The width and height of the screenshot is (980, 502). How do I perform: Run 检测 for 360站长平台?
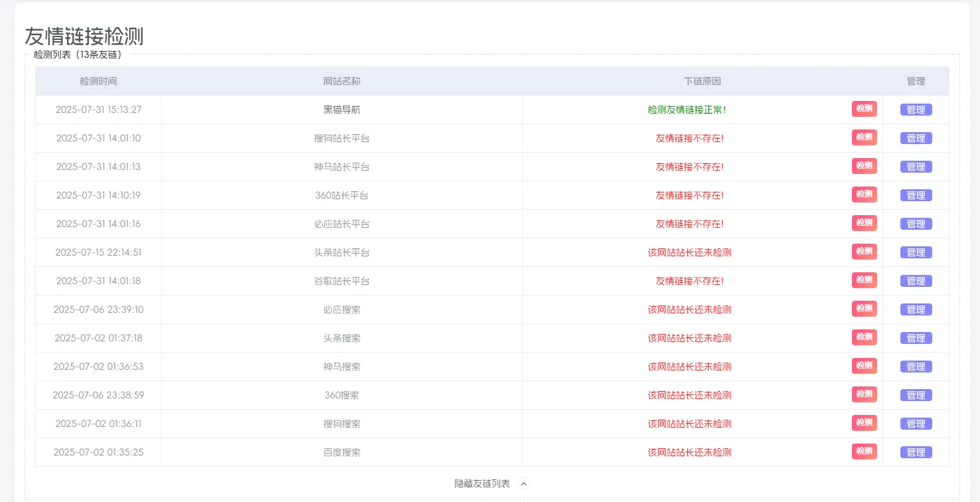pyautogui.click(x=864, y=195)
